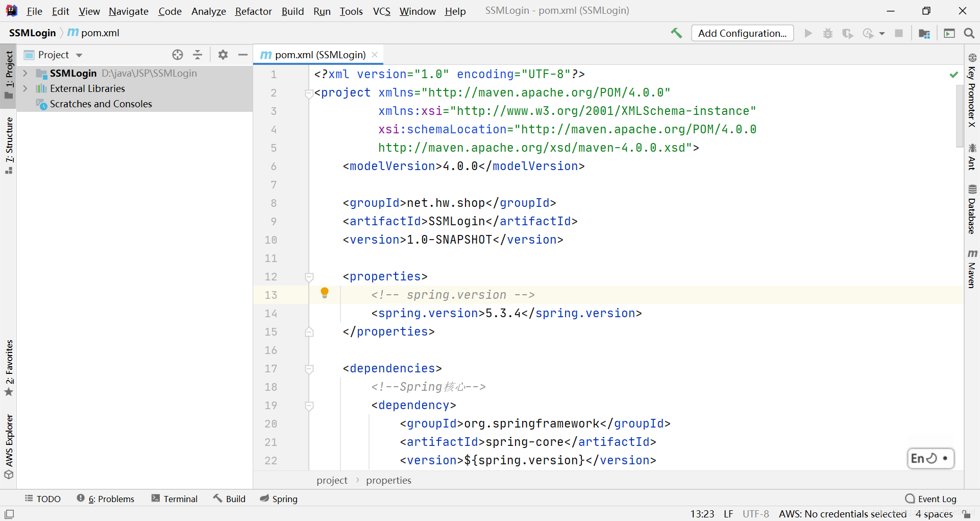
Task: Click the Stop square button
Action: tap(899, 33)
